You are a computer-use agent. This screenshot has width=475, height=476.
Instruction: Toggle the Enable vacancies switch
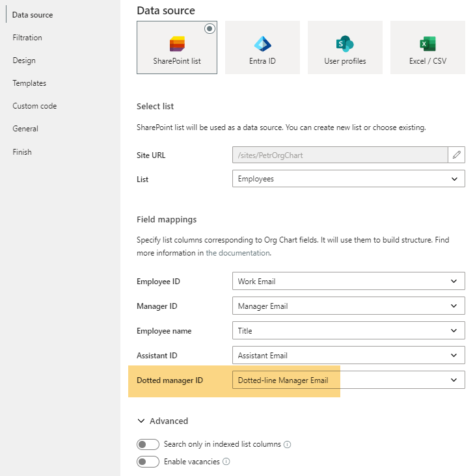[148, 462]
